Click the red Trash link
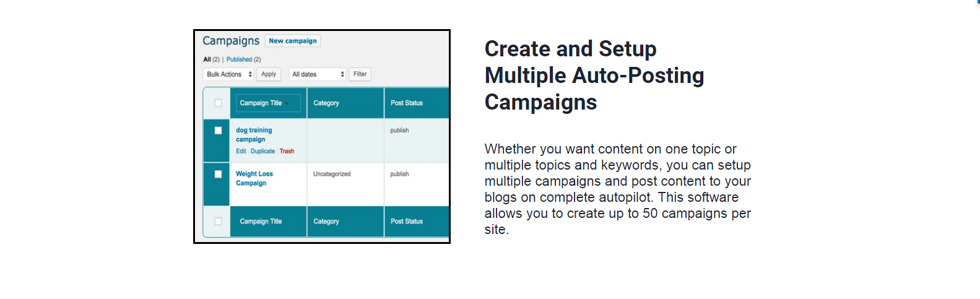Screen dimensions: 980x299 (287, 151)
